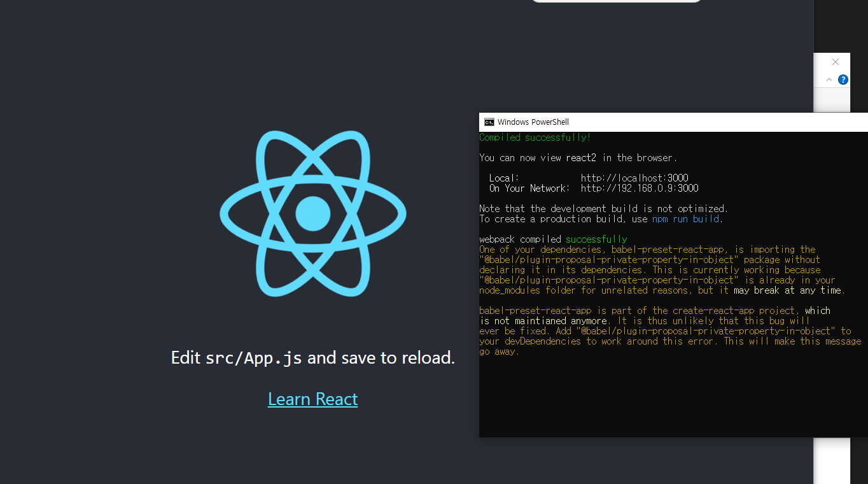Click 'your devDependencies to work around' line
The width and height of the screenshot is (868, 484).
670,341
